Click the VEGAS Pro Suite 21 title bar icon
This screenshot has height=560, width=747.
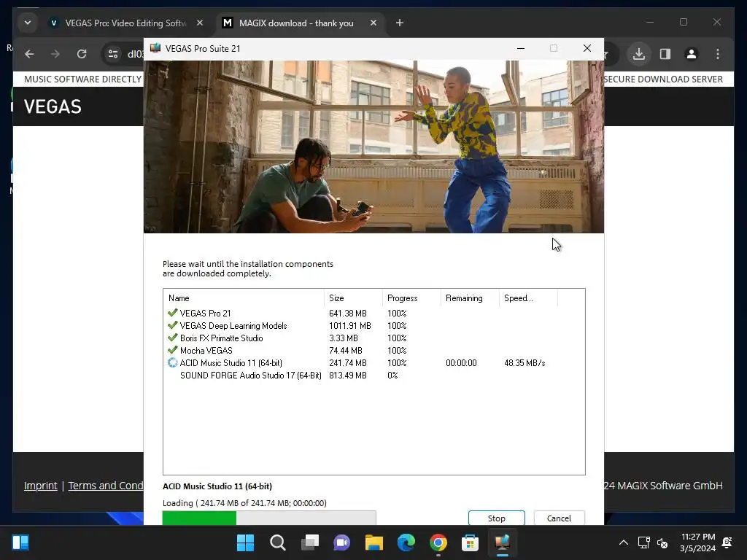[155, 48]
